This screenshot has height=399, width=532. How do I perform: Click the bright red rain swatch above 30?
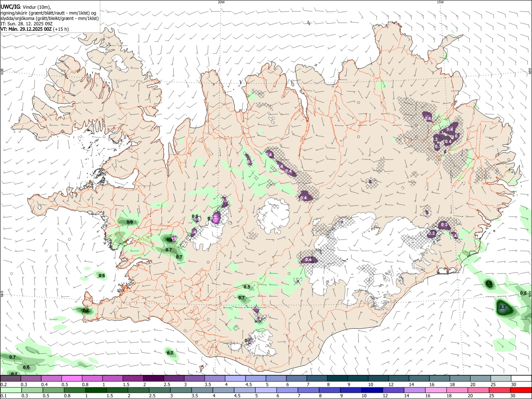click(521, 390)
